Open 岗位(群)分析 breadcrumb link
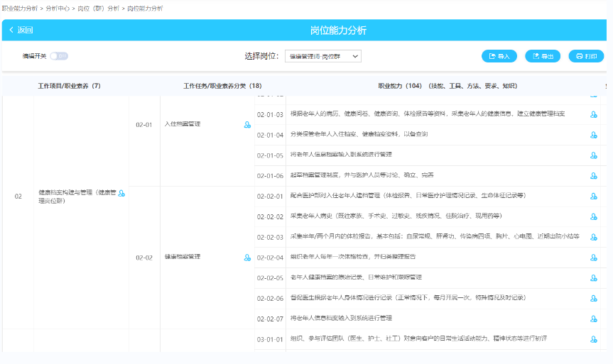 [x=98, y=9]
